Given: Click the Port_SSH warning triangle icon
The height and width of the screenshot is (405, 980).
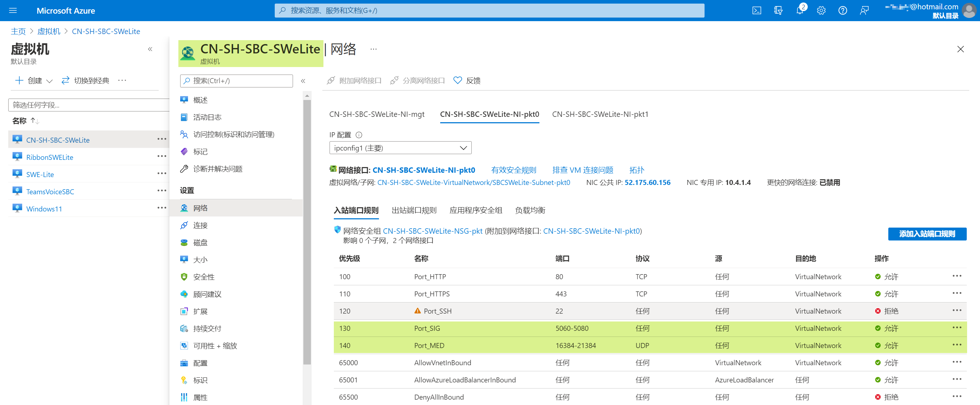Looking at the screenshot, I should (x=417, y=311).
